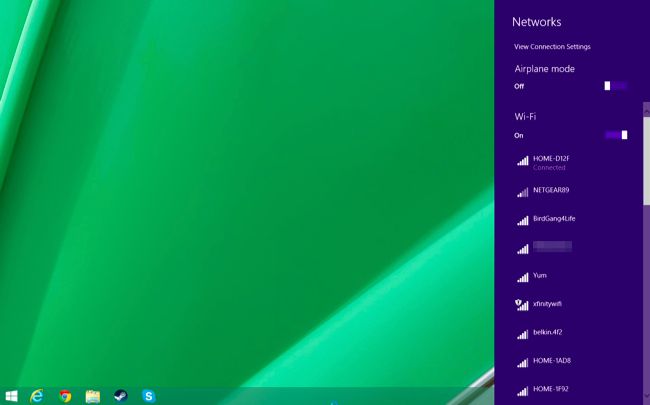Select the BirdGang4Life network name
Image resolution: width=650 pixels, height=405 pixels.
pyautogui.click(x=554, y=218)
